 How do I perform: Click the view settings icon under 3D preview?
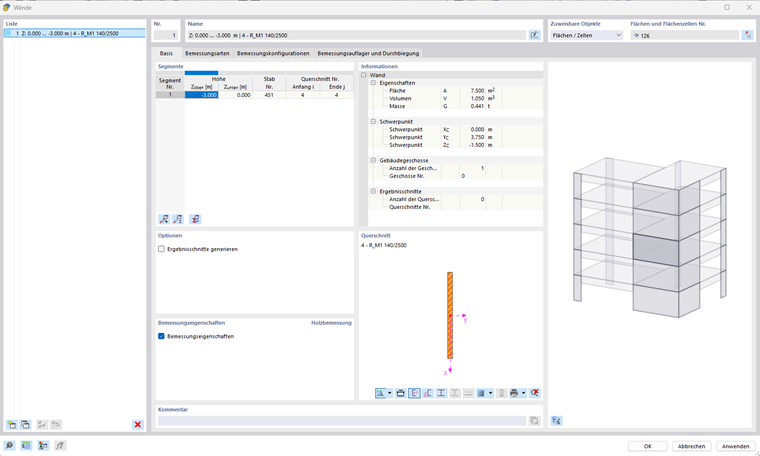[556, 421]
